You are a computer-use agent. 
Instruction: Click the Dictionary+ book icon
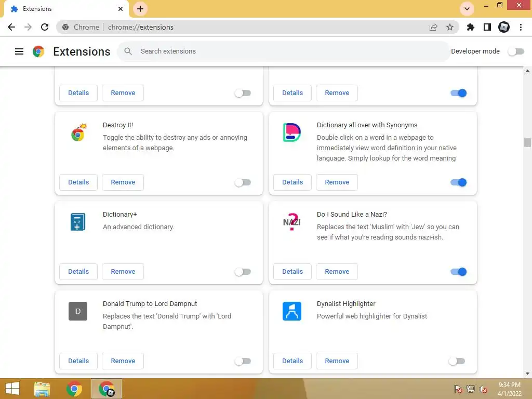[x=78, y=222]
